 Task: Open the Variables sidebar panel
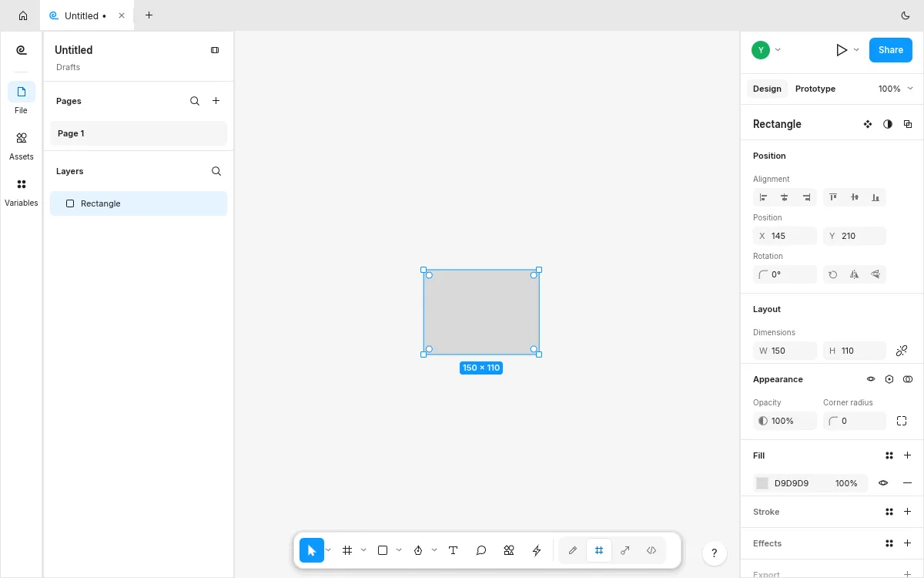pos(22,191)
